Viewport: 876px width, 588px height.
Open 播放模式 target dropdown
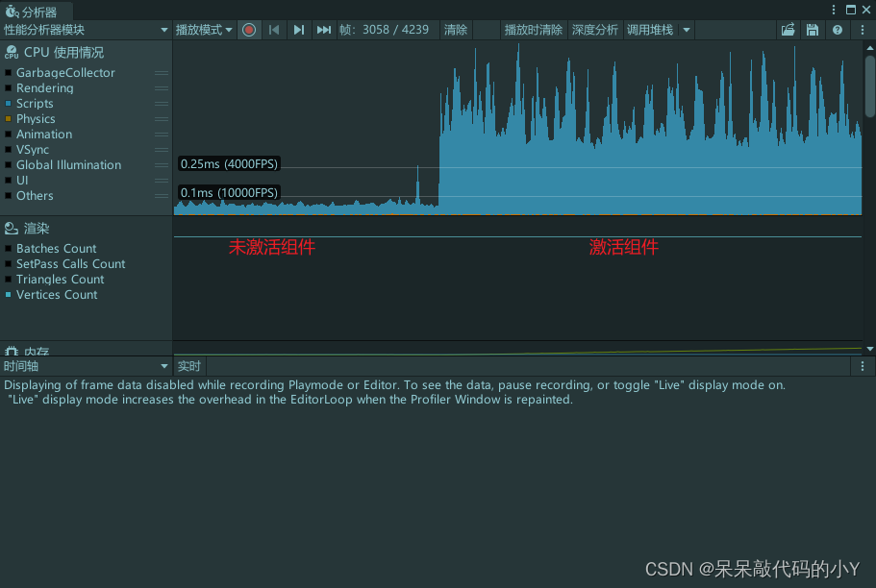[204, 30]
